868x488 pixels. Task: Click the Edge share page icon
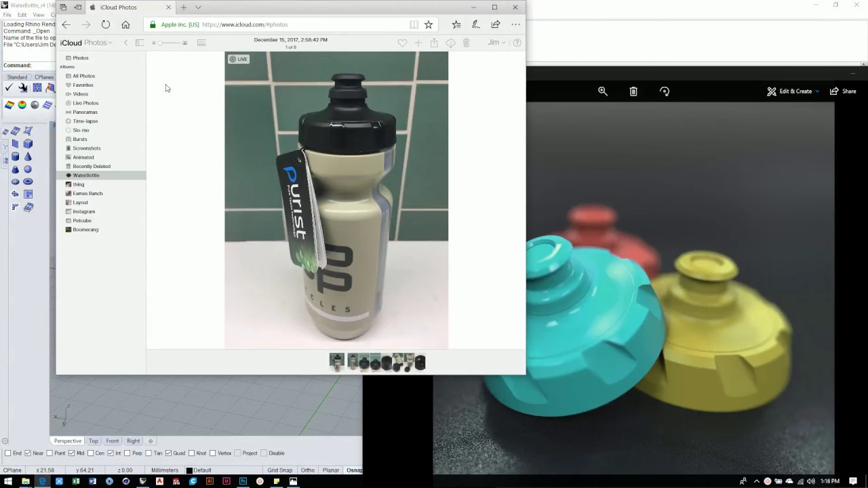[496, 24]
